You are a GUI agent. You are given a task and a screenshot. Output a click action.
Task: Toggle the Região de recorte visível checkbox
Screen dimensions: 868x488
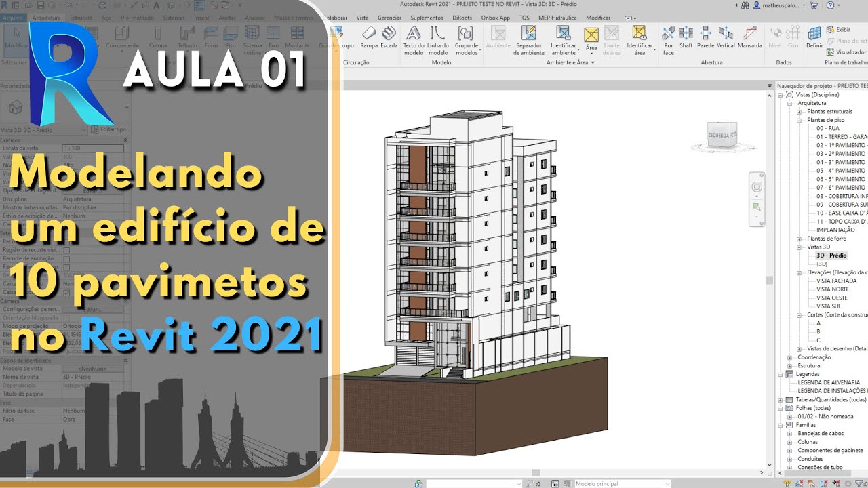(x=66, y=250)
